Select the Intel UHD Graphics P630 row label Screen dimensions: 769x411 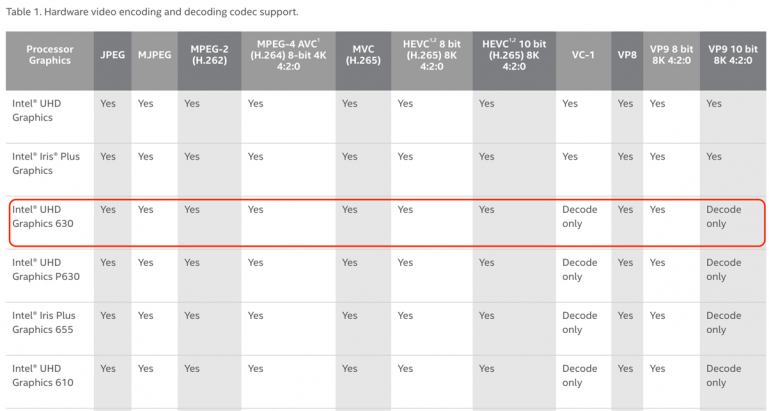(x=45, y=269)
